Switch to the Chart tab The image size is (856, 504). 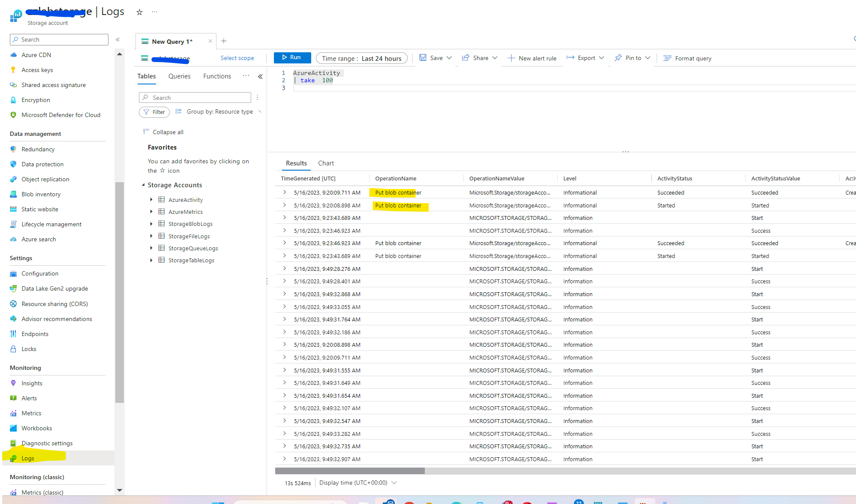click(326, 163)
